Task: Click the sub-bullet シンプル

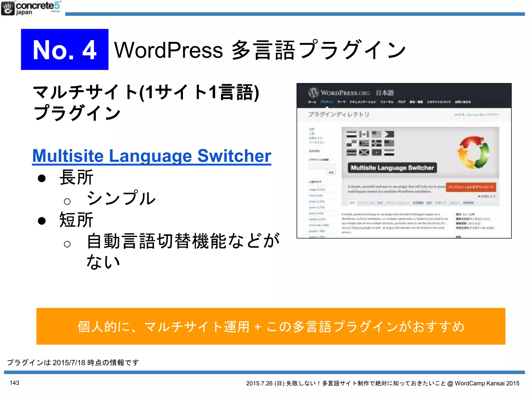Action: [121, 198]
